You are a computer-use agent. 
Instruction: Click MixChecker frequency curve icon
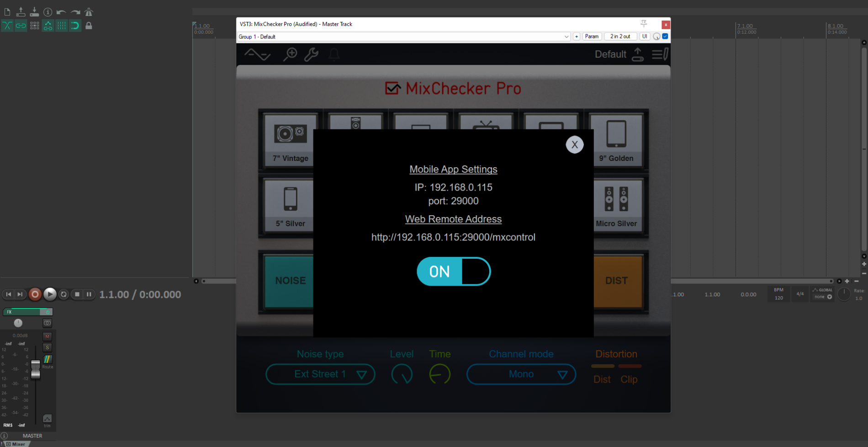[257, 54]
